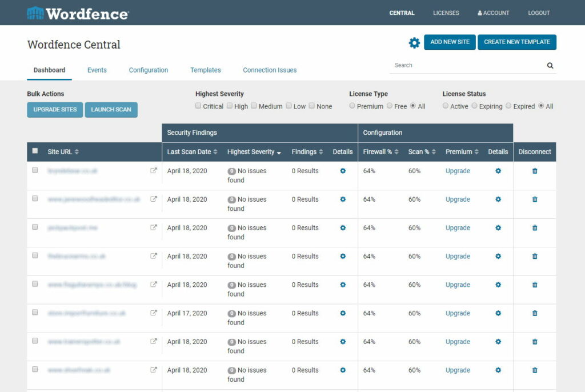Click the LAUNCH SCAN button
Image resolution: width=585 pixels, height=392 pixels.
tap(111, 110)
